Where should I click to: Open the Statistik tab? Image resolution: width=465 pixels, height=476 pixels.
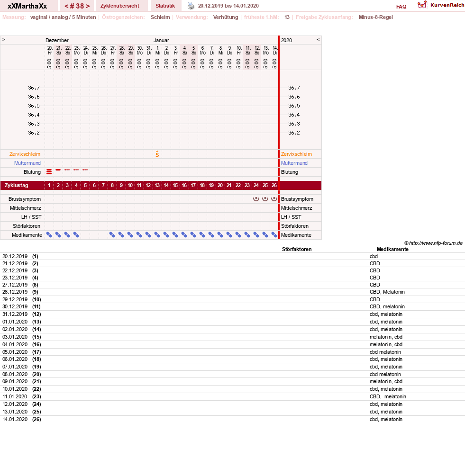(x=165, y=6)
